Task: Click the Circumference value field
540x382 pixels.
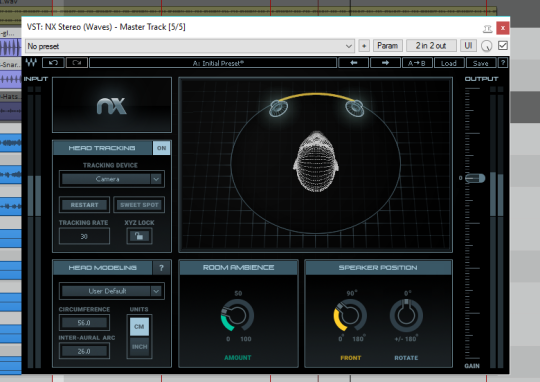Action: (84, 323)
